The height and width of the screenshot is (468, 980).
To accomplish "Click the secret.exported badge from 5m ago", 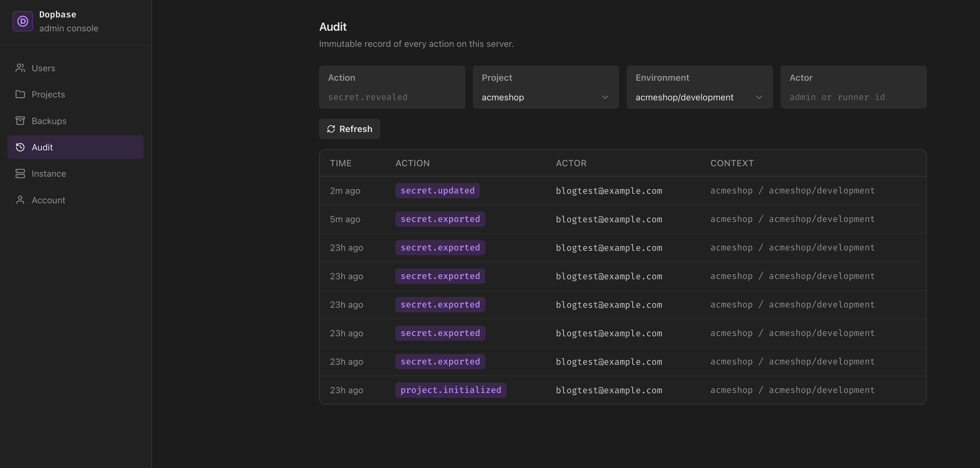I will [x=440, y=219].
